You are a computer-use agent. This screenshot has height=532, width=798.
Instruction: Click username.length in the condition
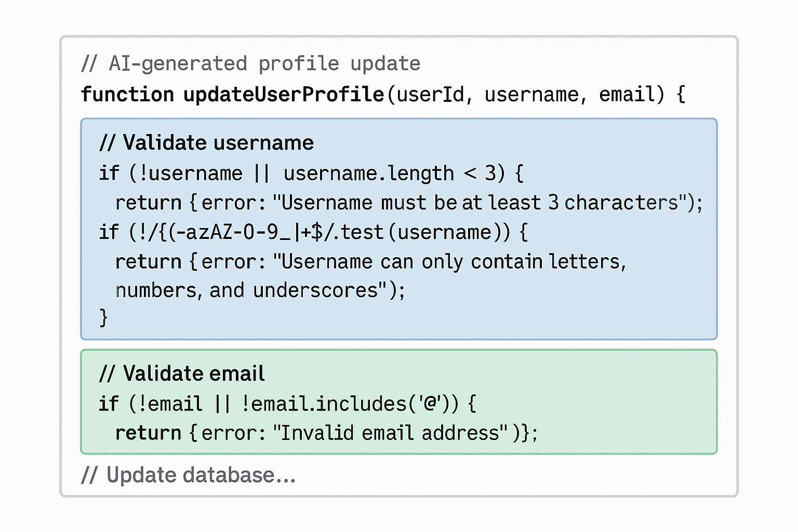[x=368, y=174]
